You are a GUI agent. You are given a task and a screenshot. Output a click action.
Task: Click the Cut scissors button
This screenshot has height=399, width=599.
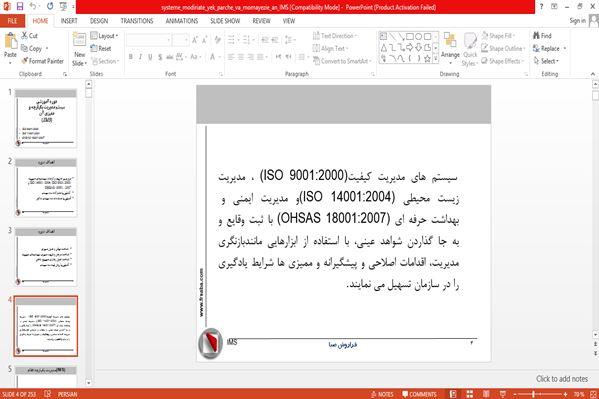(29, 36)
